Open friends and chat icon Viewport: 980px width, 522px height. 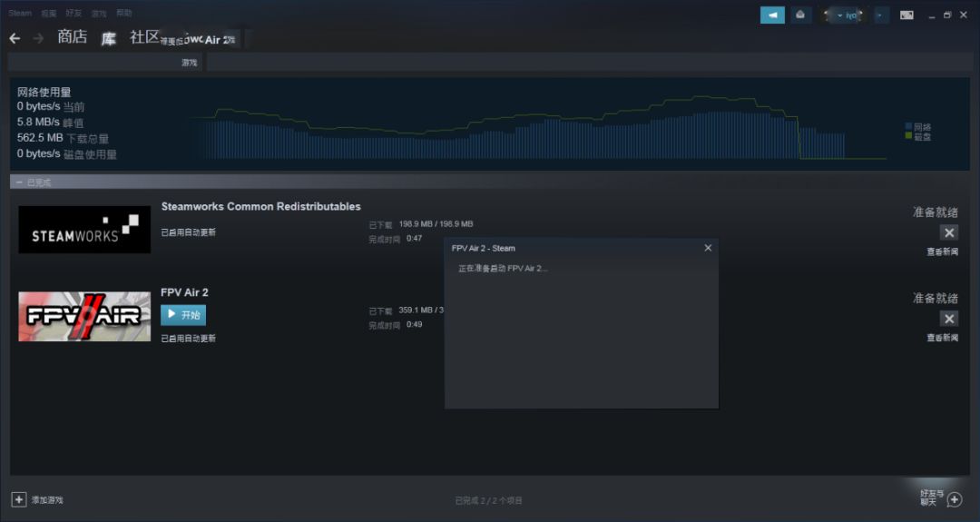954,499
